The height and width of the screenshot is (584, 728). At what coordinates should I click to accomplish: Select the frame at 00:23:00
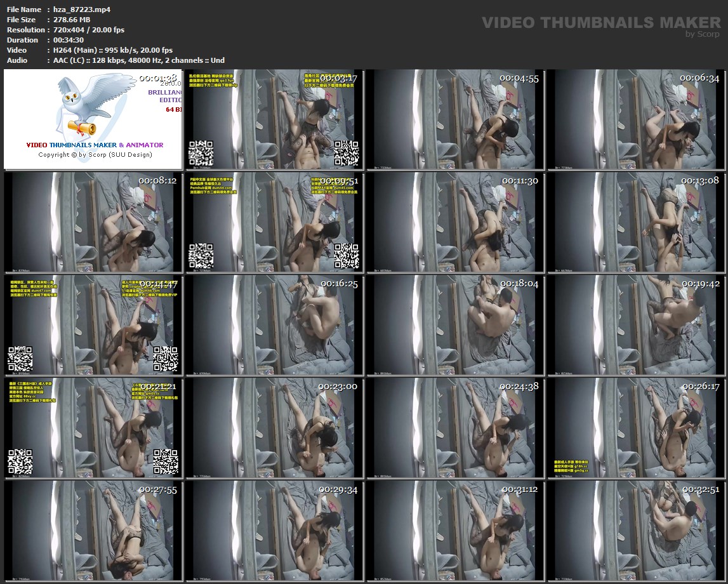(274, 428)
